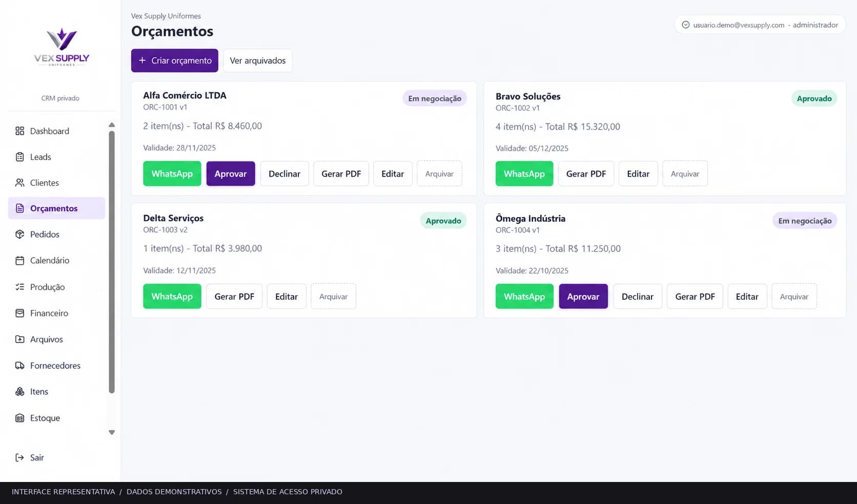Click the total R$ 11.250,00 text
Viewport: 857px width, 504px height.
pos(583,249)
